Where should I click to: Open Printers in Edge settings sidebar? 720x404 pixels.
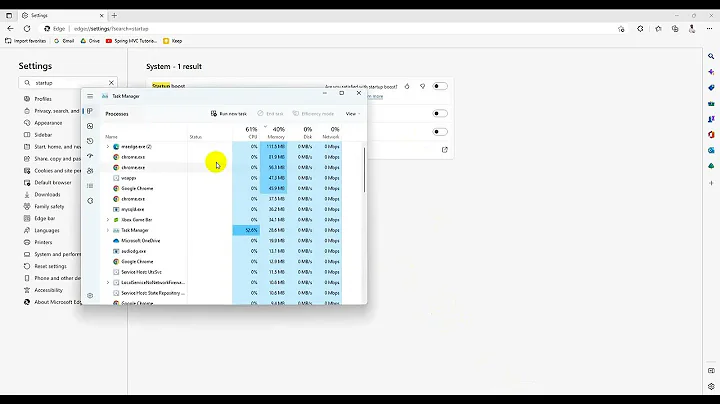[43, 242]
